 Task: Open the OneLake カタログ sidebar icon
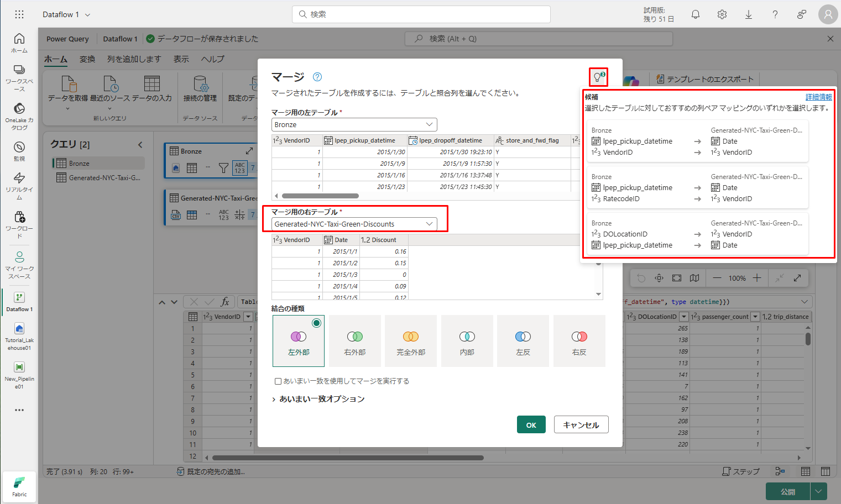point(19,116)
